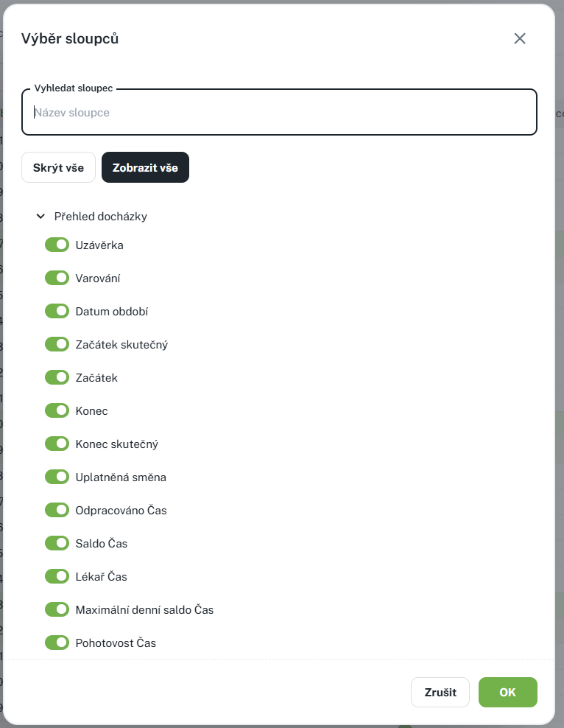Hide the Uplatněná směna column

[x=57, y=477]
